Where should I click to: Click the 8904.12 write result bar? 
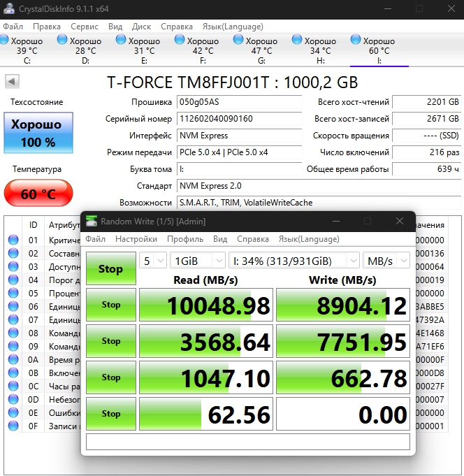click(x=343, y=305)
